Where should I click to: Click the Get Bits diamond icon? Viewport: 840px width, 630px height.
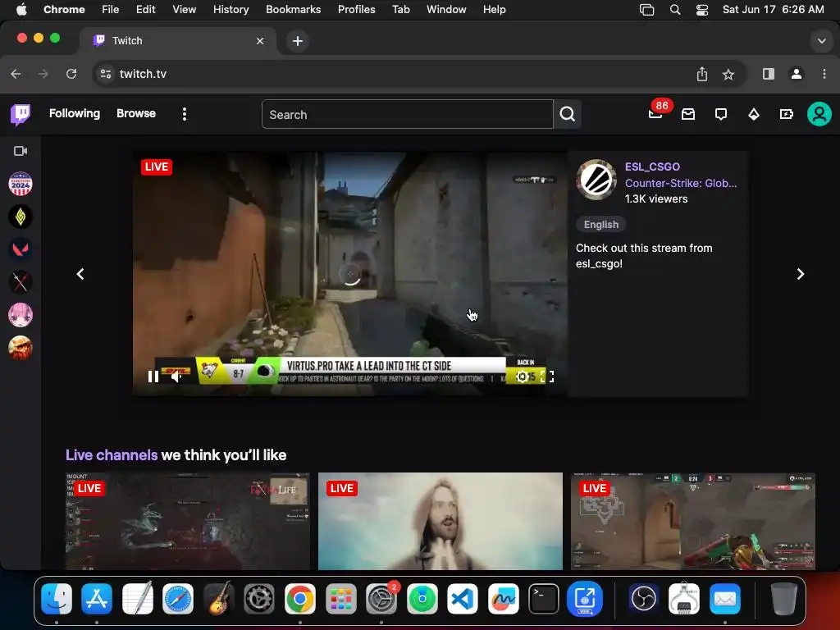pos(754,114)
